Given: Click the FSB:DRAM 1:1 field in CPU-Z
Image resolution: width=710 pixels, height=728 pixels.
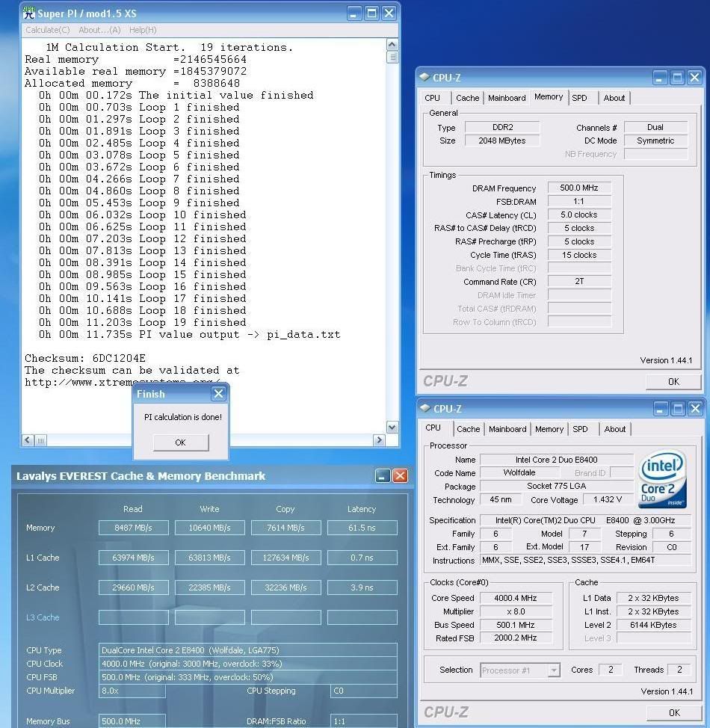Looking at the screenshot, I should point(579,201).
